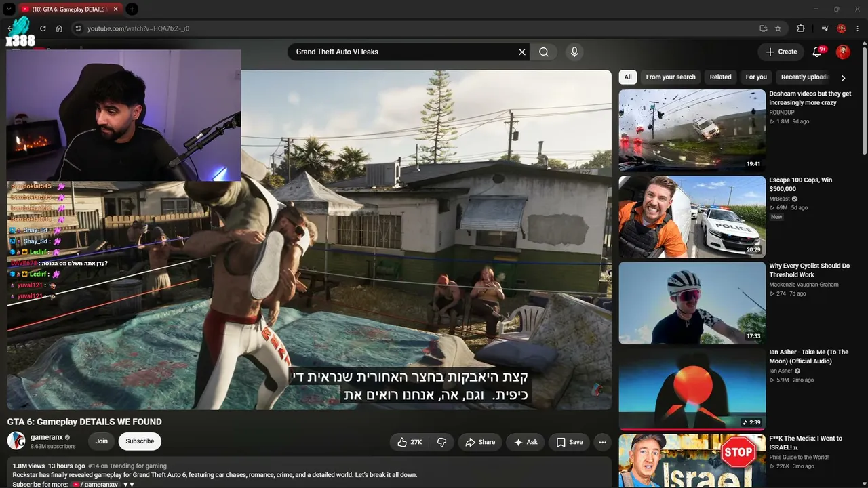Image resolution: width=868 pixels, height=488 pixels.
Task: Open the YouTube account avatar menu
Action: (843, 52)
